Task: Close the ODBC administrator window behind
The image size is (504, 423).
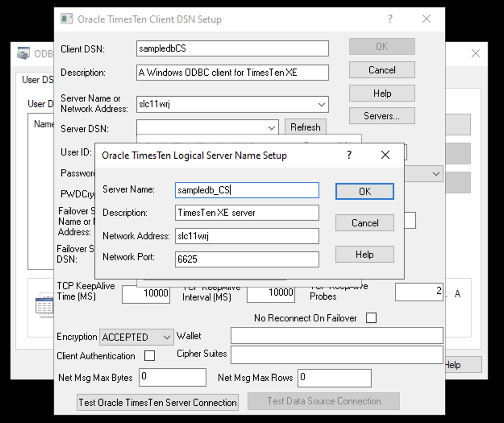Action: [x=475, y=53]
